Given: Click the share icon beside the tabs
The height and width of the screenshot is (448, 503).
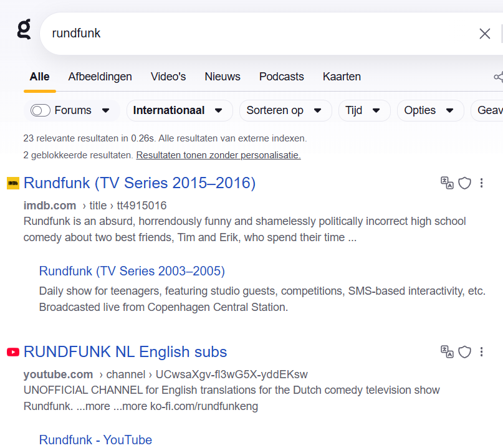Looking at the screenshot, I should click(x=498, y=77).
